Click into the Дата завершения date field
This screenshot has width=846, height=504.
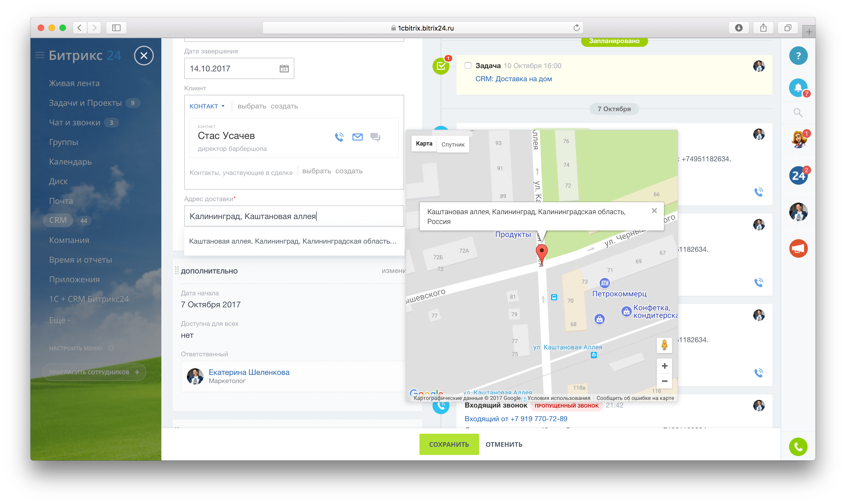pos(239,69)
